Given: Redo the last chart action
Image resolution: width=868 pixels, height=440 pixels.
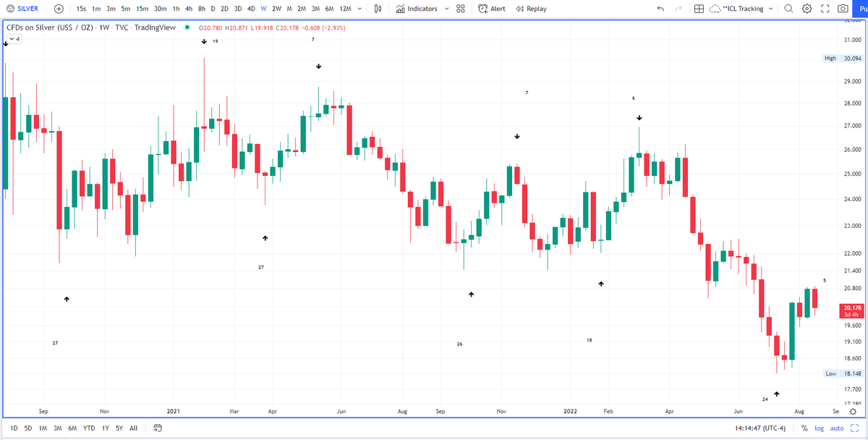Looking at the screenshot, I should point(678,9).
